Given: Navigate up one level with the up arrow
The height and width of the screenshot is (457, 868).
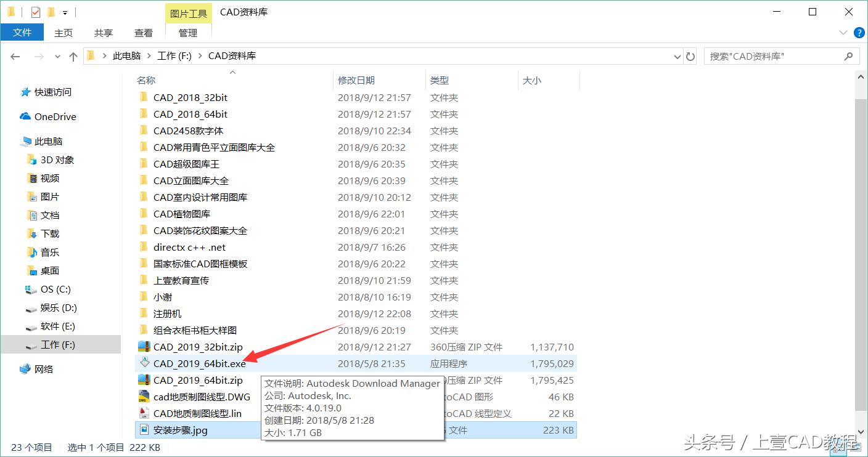Looking at the screenshot, I should click(x=73, y=56).
